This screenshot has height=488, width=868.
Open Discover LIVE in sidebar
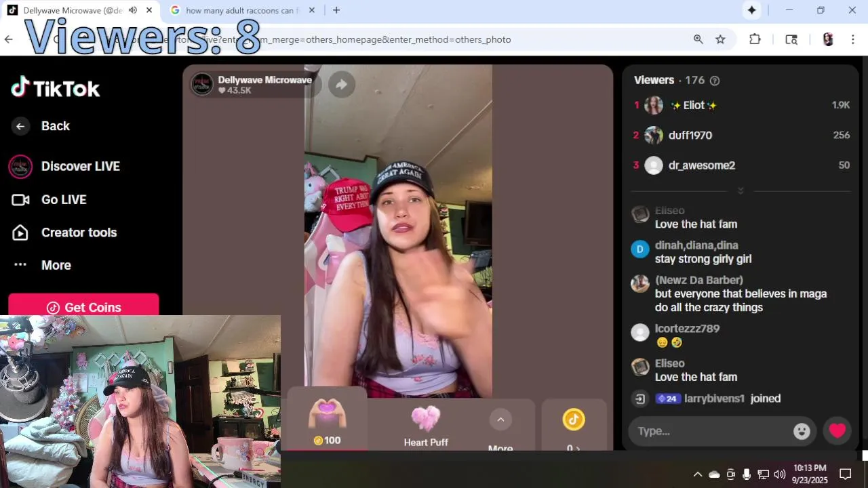64,166
